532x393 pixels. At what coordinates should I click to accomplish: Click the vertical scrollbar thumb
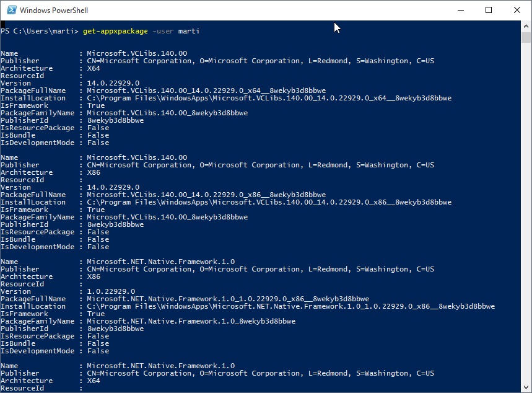point(526,37)
